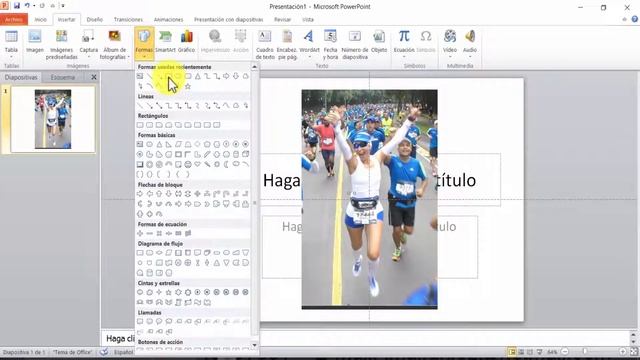This screenshot has height=360, width=640.
Task: Select the right arrow in Flechas de bloque
Action: (x=140, y=194)
